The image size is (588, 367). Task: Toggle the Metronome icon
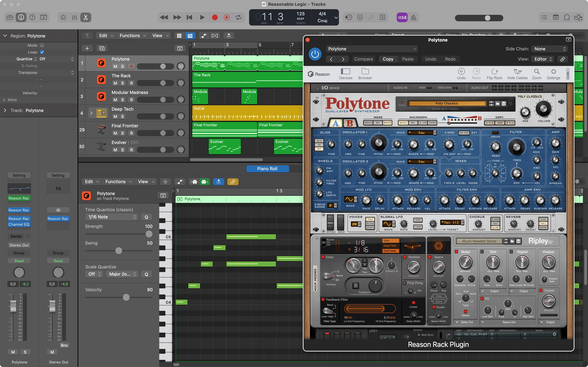414,17
